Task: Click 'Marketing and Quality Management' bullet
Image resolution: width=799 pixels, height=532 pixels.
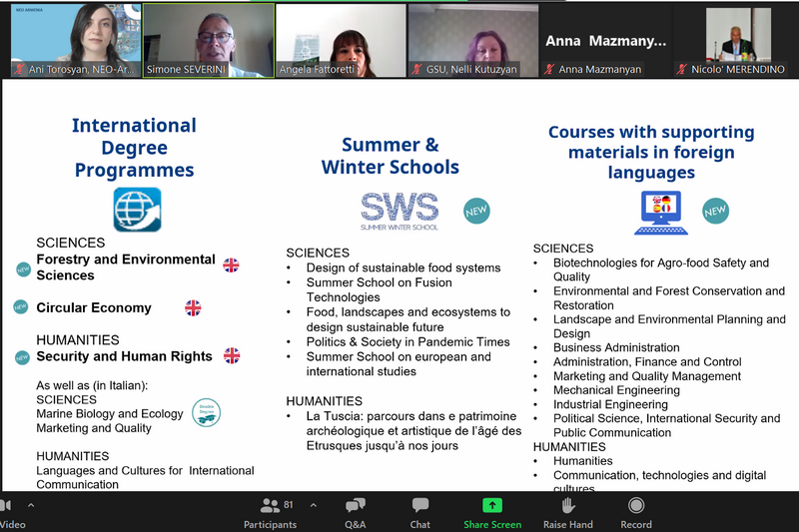Action: click(646, 376)
